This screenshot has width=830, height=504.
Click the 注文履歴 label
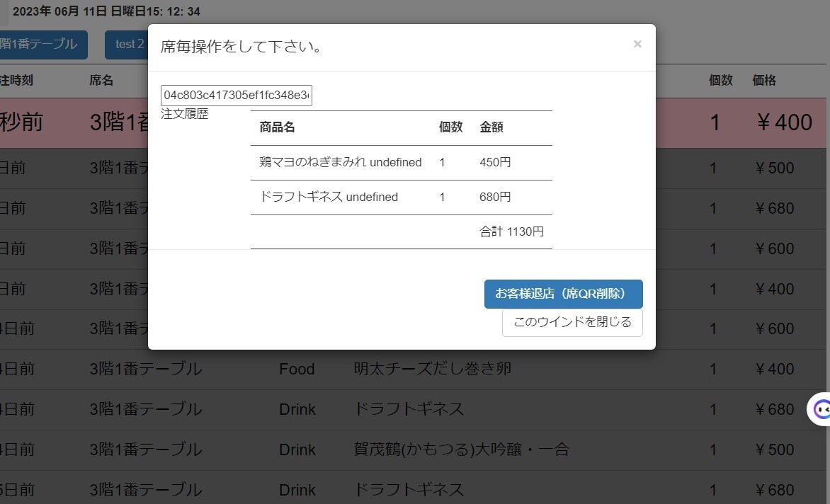pyautogui.click(x=185, y=114)
